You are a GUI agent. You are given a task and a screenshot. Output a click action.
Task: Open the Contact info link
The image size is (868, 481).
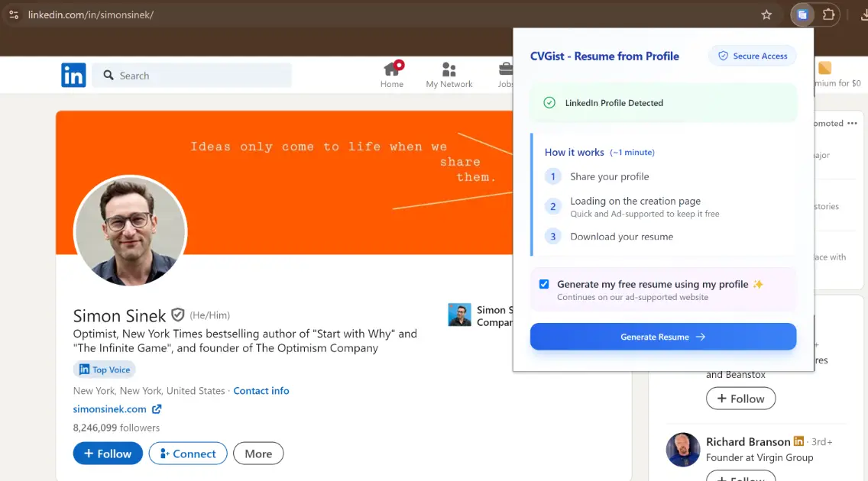(261, 391)
